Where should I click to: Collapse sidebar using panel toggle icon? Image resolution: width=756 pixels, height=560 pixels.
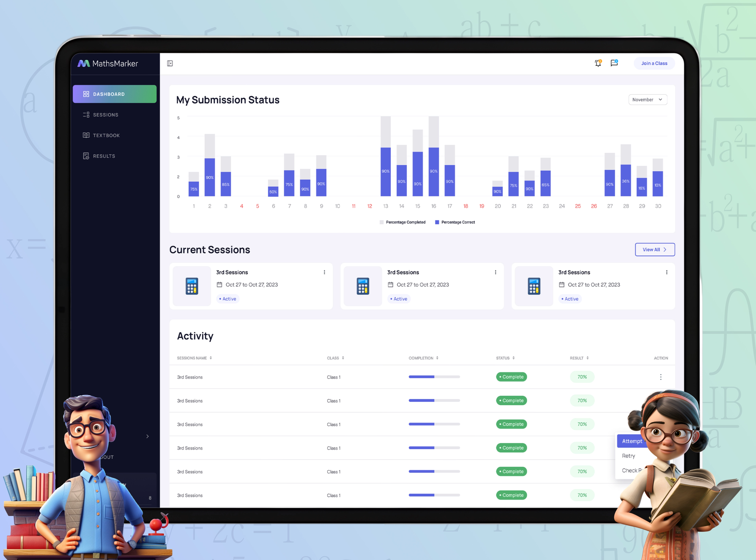[170, 63]
